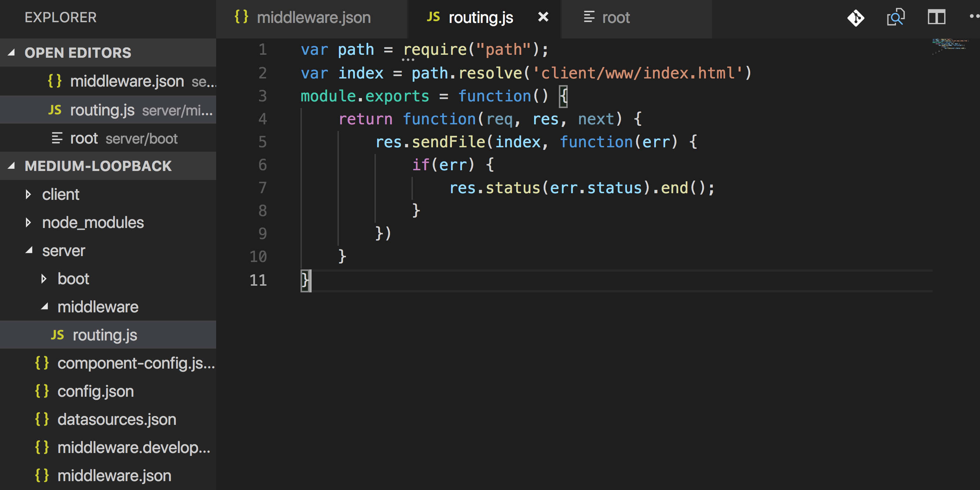
Task: Click line number 7 in the gutter
Action: 262,188
